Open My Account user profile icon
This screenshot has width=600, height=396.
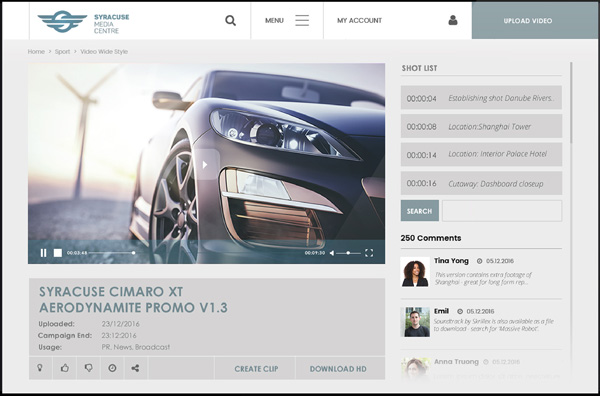point(453,20)
